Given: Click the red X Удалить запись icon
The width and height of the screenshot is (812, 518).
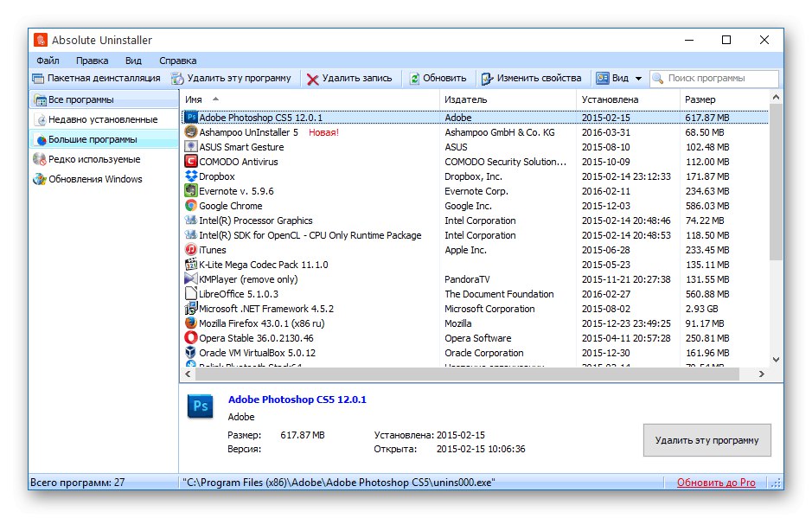Looking at the screenshot, I should 313,77.
